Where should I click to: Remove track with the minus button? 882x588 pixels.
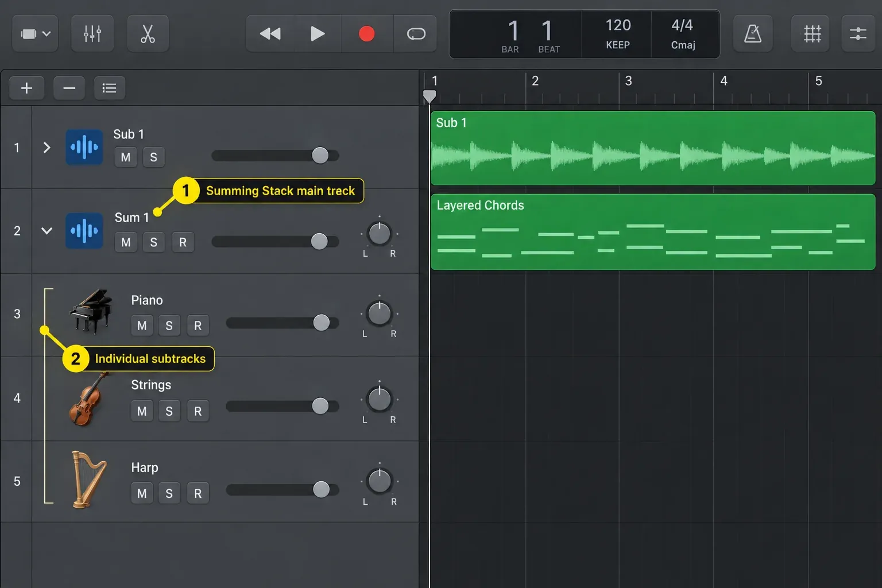tap(69, 88)
